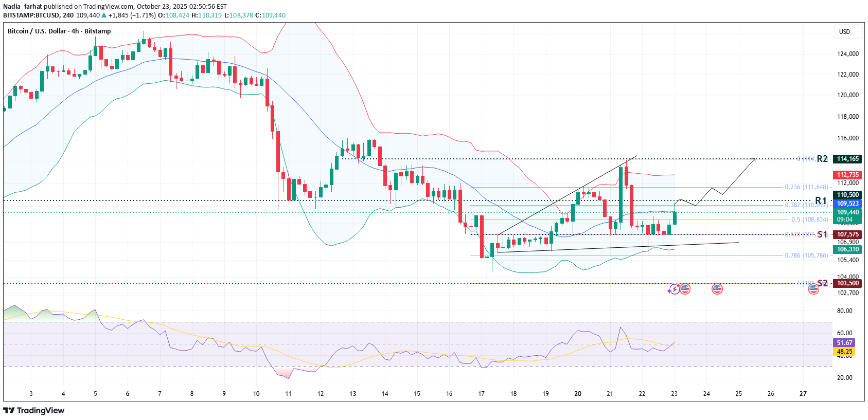This screenshot has height=420, width=868.
Task: Click the yellow 48.25 RSI average label
Action: tap(844, 352)
